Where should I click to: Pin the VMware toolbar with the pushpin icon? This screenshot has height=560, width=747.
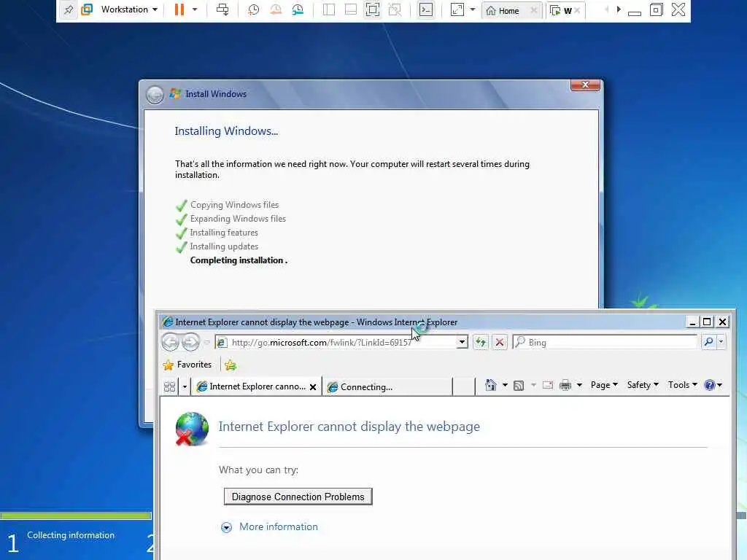69,9
